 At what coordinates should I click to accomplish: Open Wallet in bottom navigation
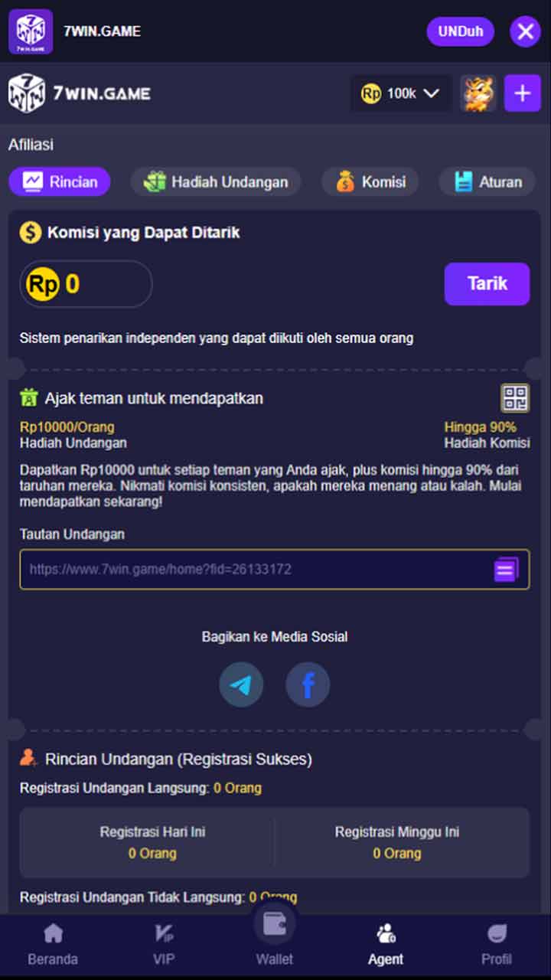275,935
